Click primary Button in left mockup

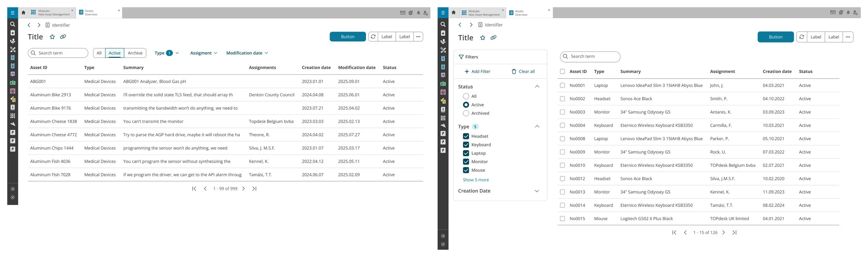click(x=348, y=37)
